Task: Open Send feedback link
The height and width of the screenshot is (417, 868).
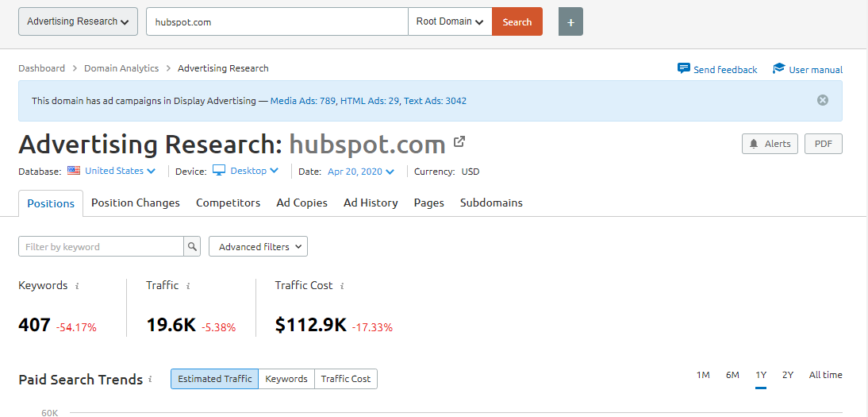Action: pos(725,69)
